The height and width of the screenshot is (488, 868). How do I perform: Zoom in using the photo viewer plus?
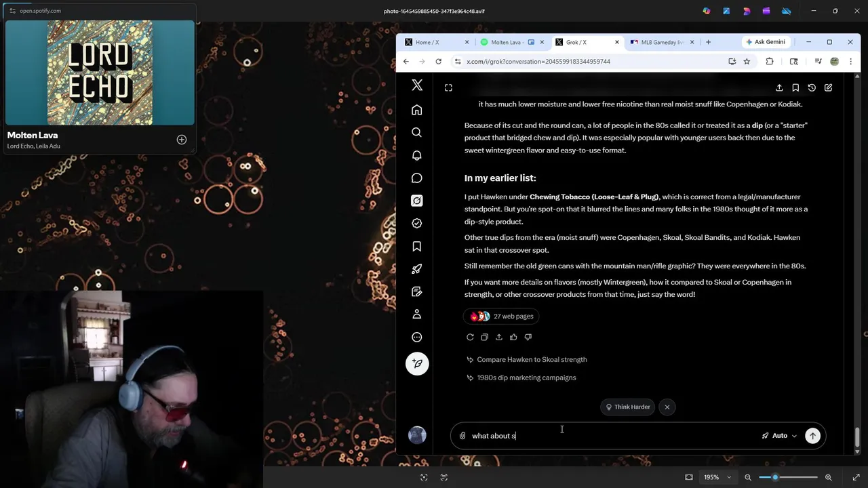pos(828,477)
